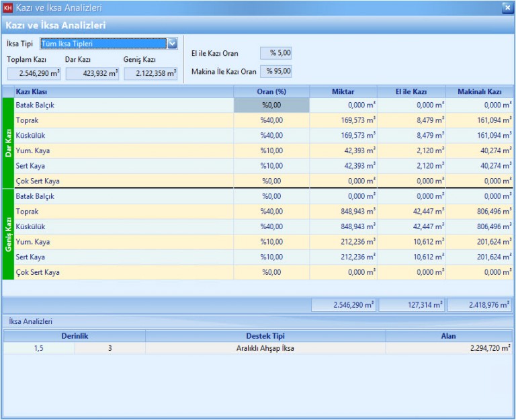The width and height of the screenshot is (516, 420).
Task: Open the İksa Tipi dropdown arrow
Action: click(x=173, y=44)
